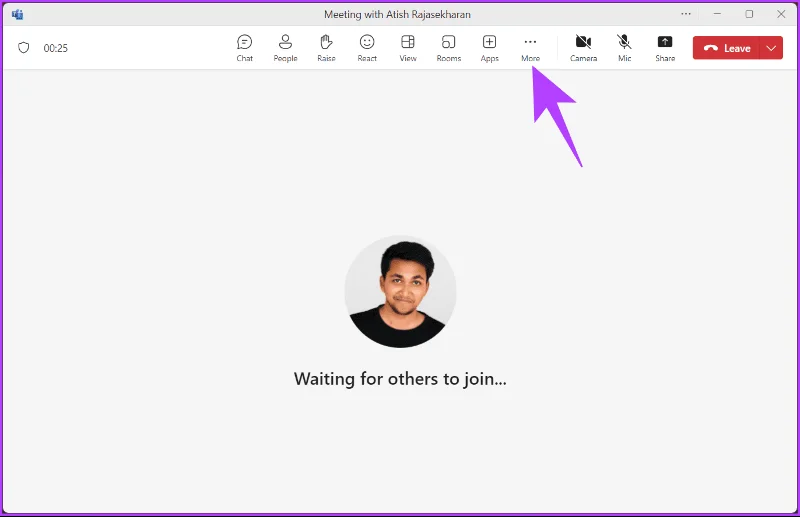Minimize the meeting window
800x517 pixels.
pos(717,14)
